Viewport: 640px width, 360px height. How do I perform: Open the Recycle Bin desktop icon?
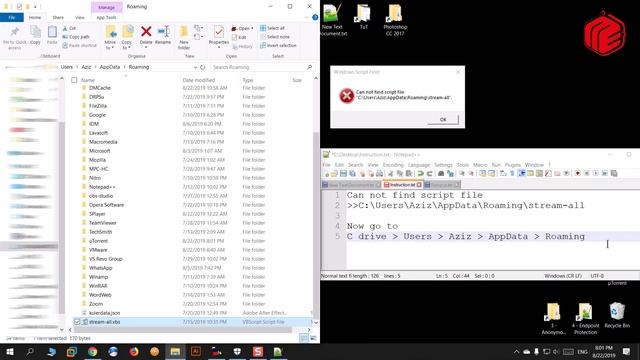(617, 315)
